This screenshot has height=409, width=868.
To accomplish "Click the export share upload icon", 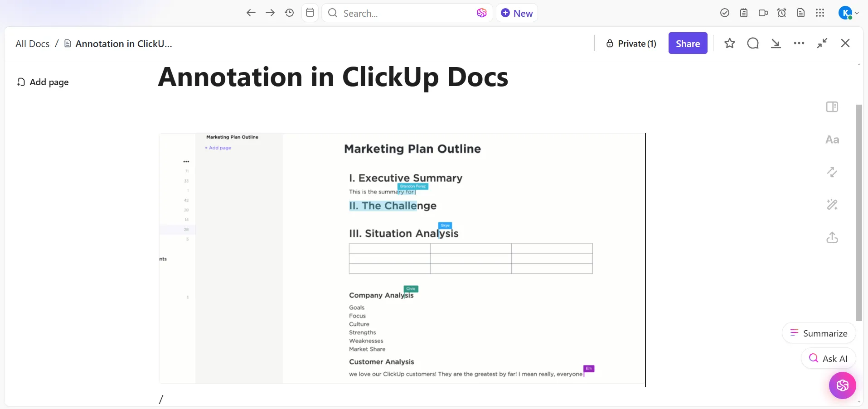I will coord(832,237).
